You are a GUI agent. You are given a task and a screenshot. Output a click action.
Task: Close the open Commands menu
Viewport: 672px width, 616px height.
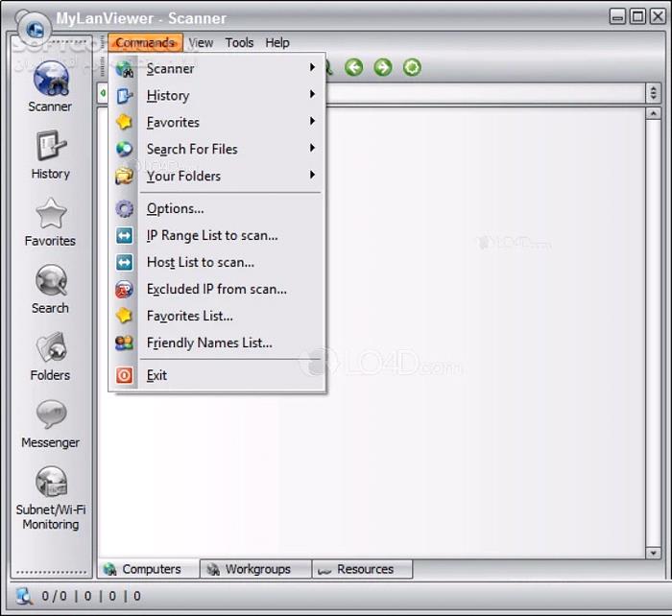[x=146, y=43]
